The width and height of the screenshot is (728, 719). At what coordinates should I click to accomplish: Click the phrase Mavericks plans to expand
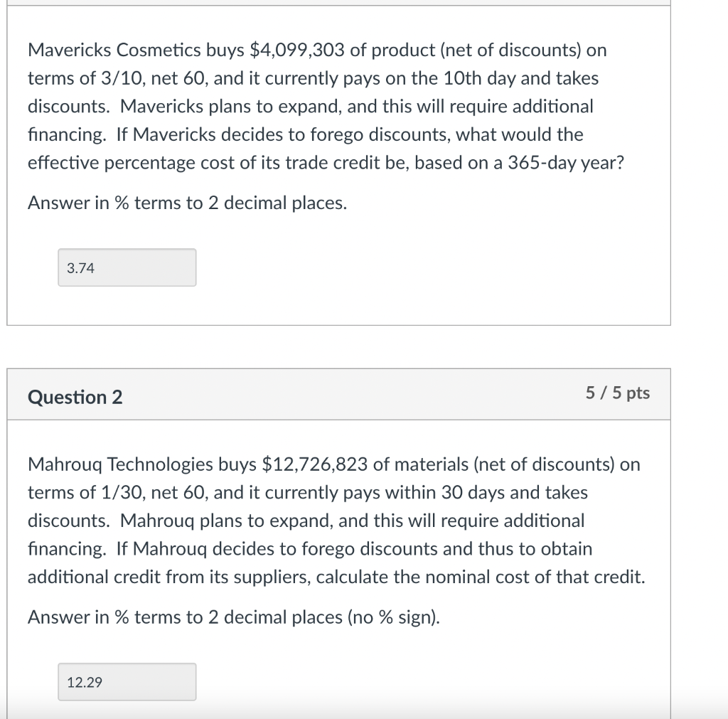(210, 107)
